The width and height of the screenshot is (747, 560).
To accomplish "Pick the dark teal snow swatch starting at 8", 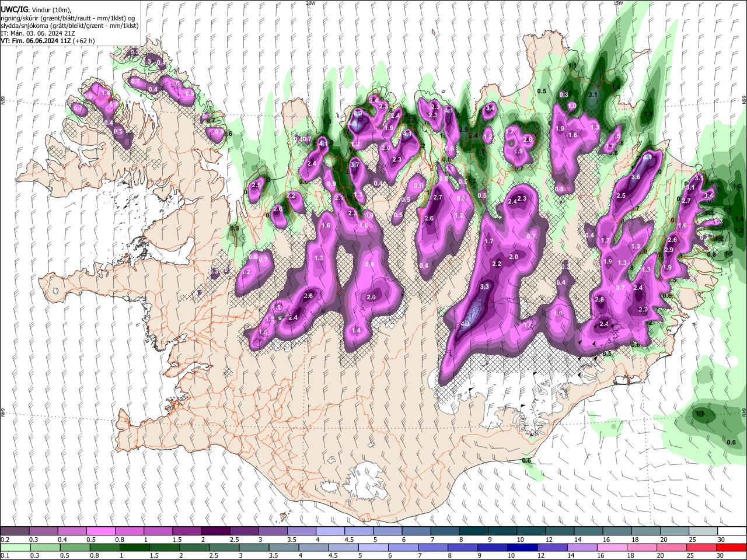I will [474, 531].
